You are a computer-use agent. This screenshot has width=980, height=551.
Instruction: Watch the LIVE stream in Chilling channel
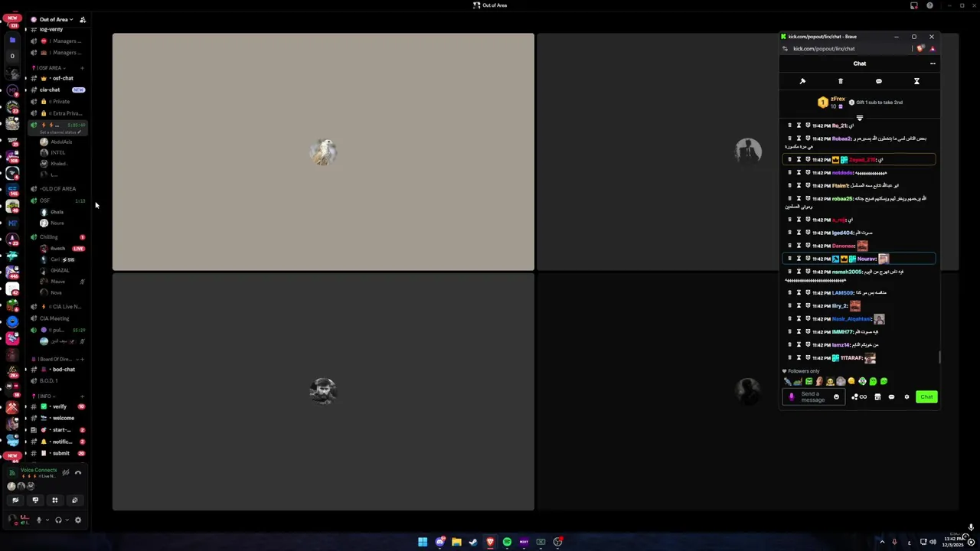point(78,249)
